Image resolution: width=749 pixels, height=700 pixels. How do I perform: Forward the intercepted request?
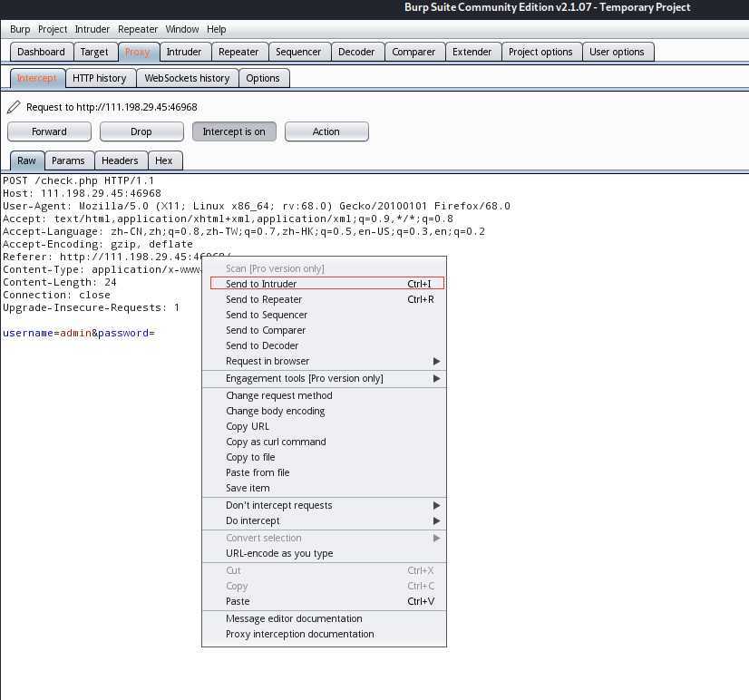[49, 131]
